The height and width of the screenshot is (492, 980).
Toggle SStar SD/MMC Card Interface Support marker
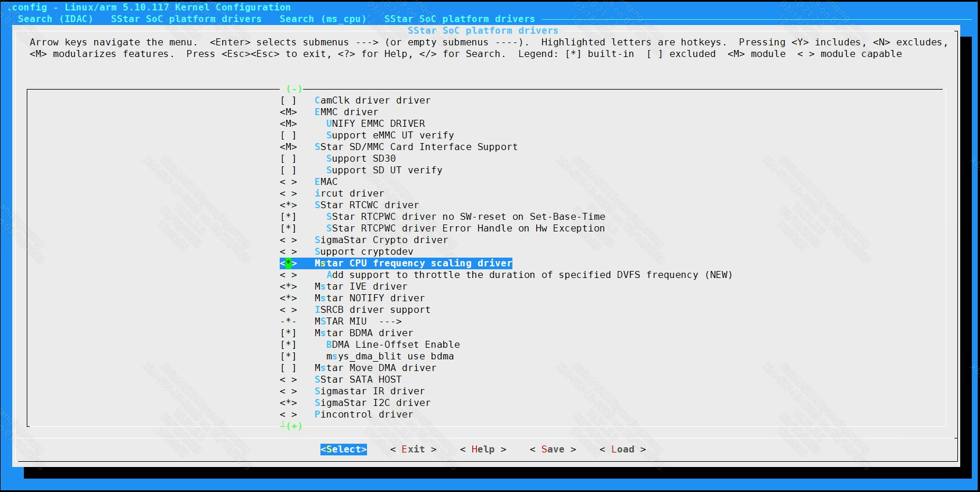[x=288, y=147]
